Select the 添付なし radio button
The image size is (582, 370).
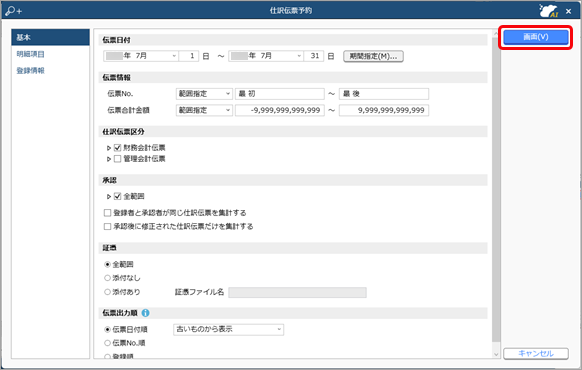click(107, 278)
